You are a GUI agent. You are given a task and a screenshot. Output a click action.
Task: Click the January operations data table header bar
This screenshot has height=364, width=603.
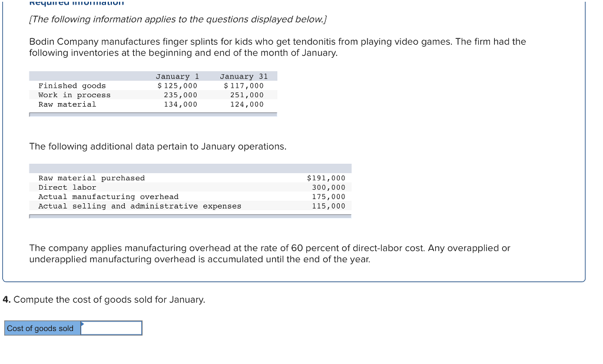click(x=190, y=167)
